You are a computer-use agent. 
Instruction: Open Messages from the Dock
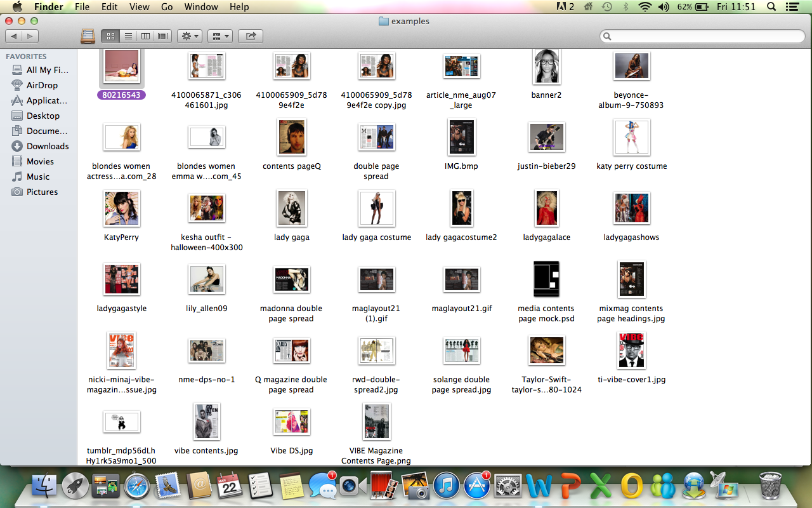pos(323,487)
